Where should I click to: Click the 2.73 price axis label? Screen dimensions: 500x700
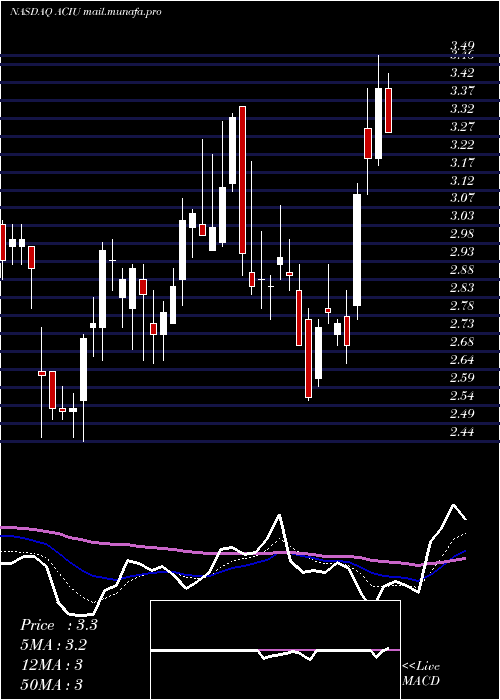[x=462, y=324]
